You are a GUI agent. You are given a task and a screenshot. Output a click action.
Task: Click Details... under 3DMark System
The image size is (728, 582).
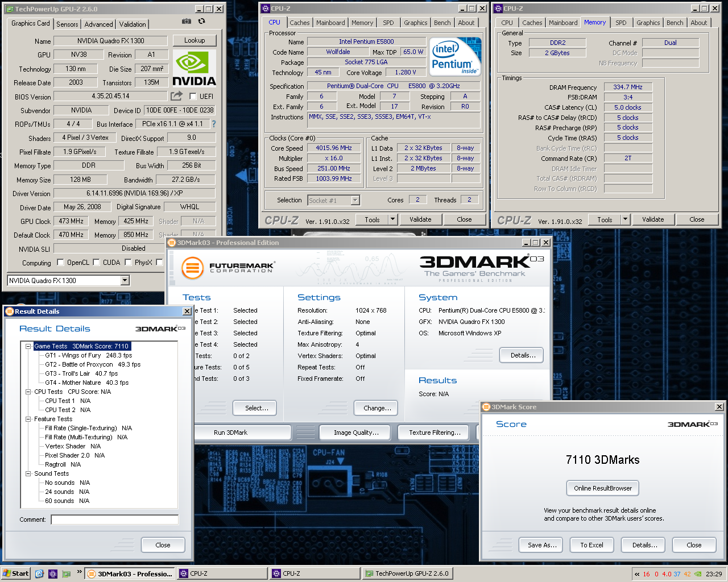point(522,355)
